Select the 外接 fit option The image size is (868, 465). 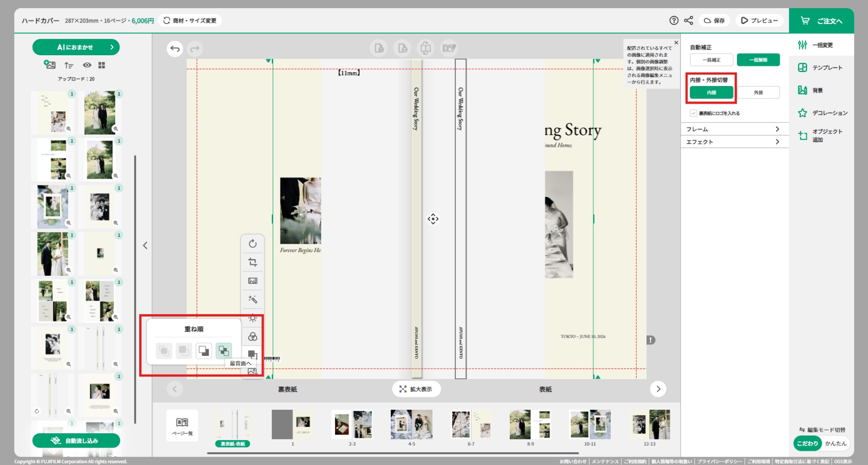(x=758, y=92)
